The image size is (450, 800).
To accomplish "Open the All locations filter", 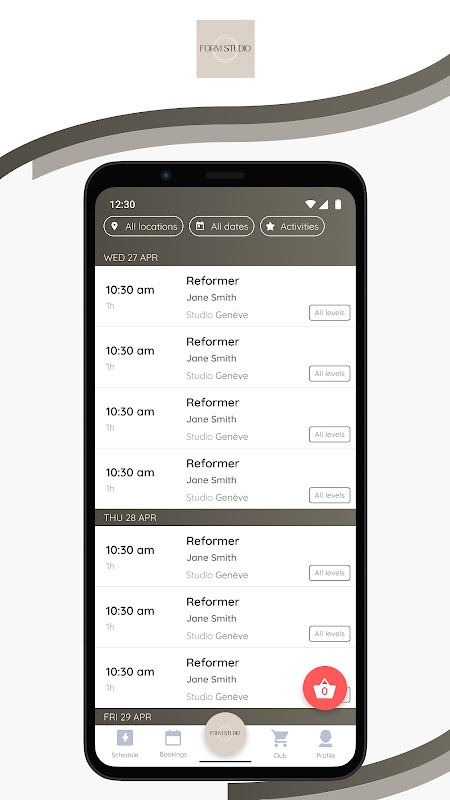I will point(143,226).
